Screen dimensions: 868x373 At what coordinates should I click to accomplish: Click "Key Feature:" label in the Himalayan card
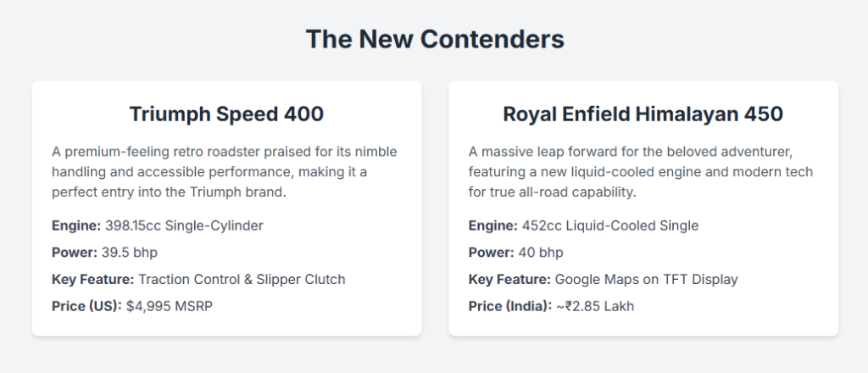[x=510, y=279]
